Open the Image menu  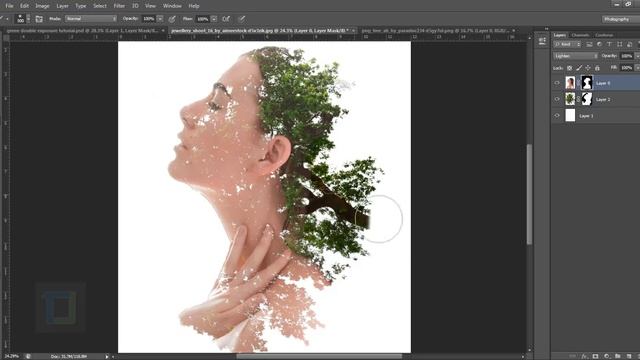(42, 6)
